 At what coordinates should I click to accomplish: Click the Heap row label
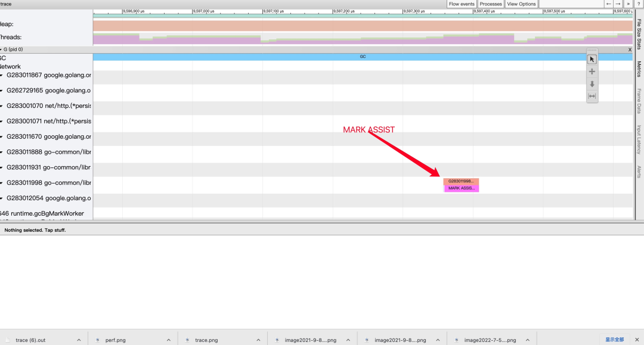pos(7,24)
